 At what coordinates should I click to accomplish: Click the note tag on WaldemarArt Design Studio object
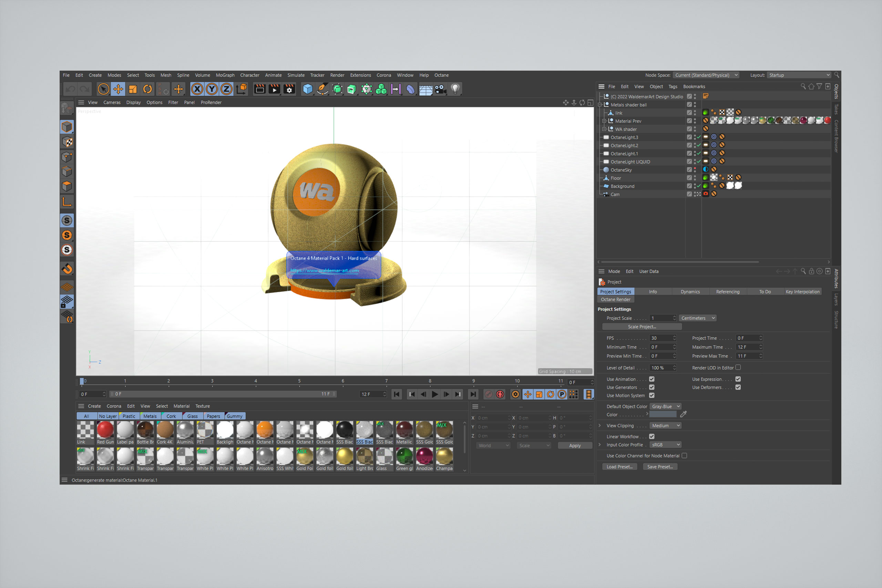(x=706, y=96)
